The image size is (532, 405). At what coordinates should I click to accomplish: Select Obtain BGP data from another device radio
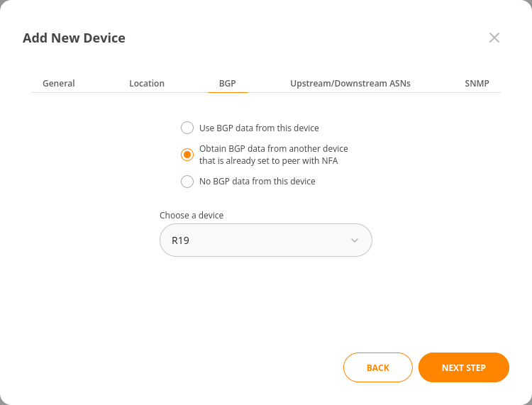[x=187, y=155]
